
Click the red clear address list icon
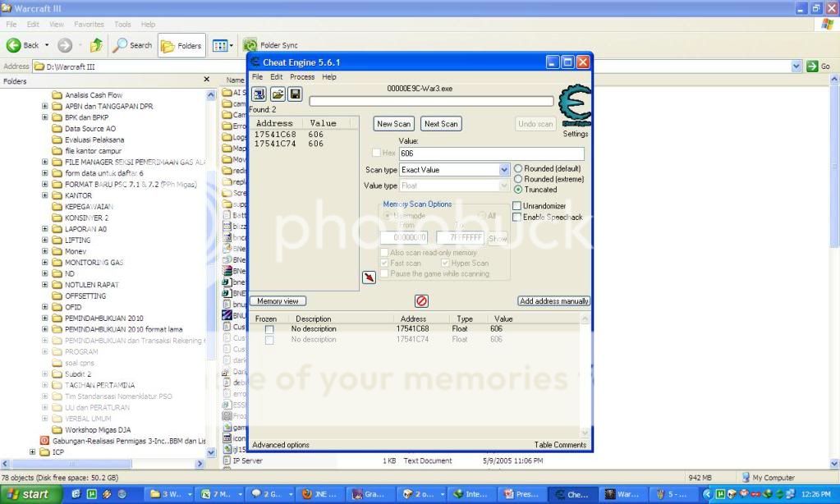pos(421,301)
